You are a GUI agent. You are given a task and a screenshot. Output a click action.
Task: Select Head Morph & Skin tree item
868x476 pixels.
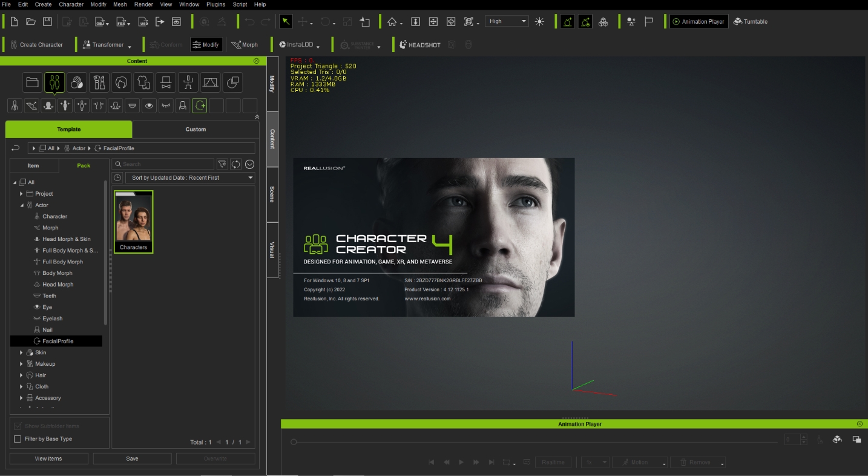[x=67, y=239]
